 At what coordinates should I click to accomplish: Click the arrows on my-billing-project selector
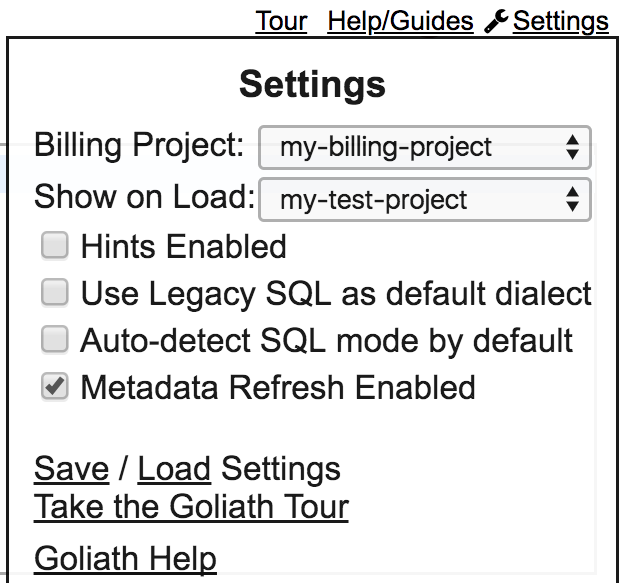572,148
